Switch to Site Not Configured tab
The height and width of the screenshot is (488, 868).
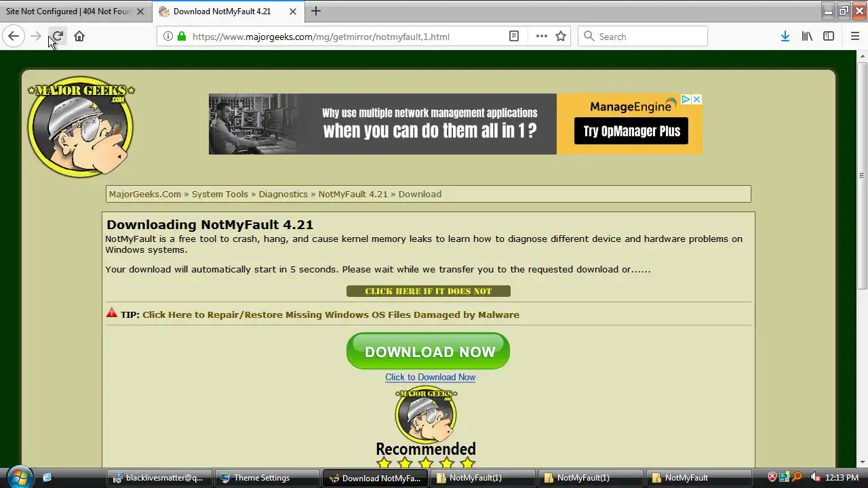tap(68, 12)
